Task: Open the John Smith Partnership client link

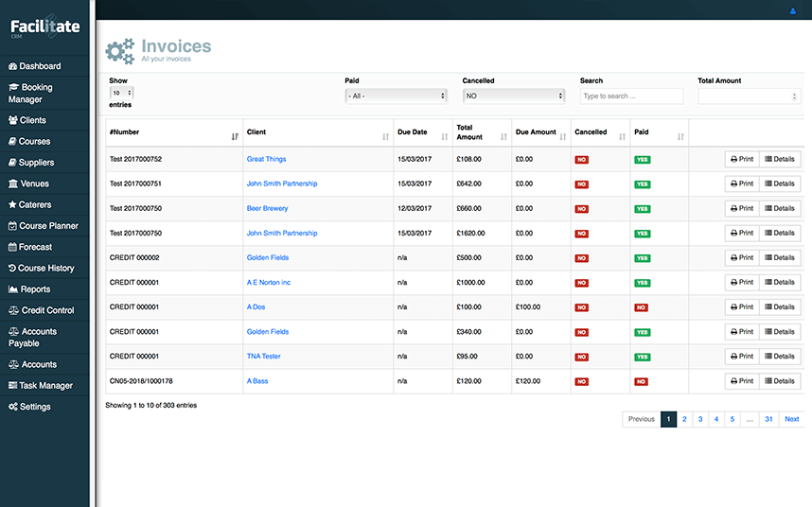Action: click(x=282, y=184)
